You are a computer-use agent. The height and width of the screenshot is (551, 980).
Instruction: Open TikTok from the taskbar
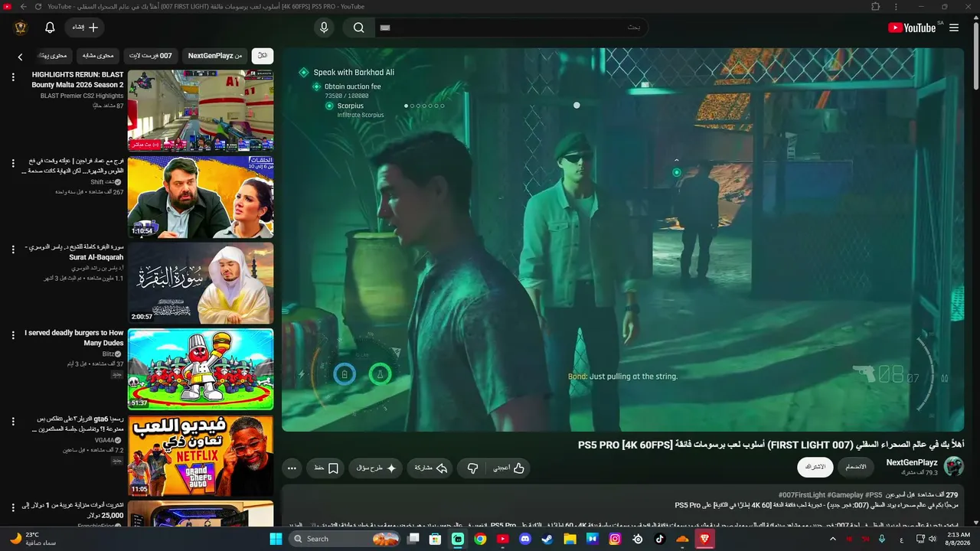660,539
